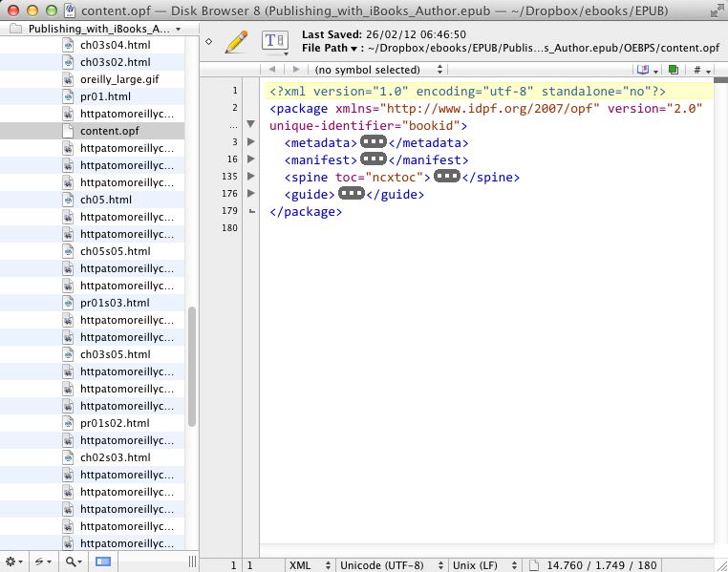Open the magnifier search menu at bottom
Viewport: 728px width, 572px height.
(x=74, y=561)
